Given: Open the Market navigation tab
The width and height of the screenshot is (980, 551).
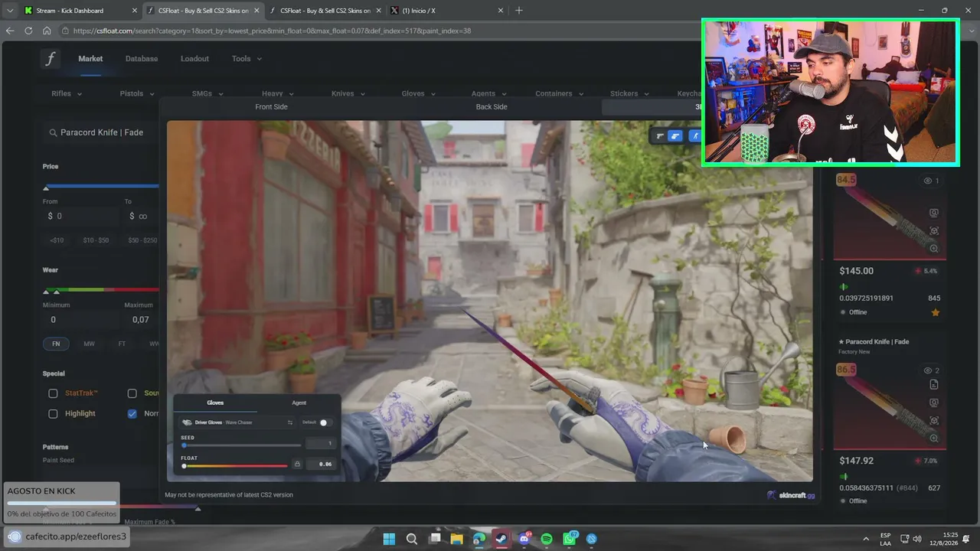Looking at the screenshot, I should coord(90,59).
